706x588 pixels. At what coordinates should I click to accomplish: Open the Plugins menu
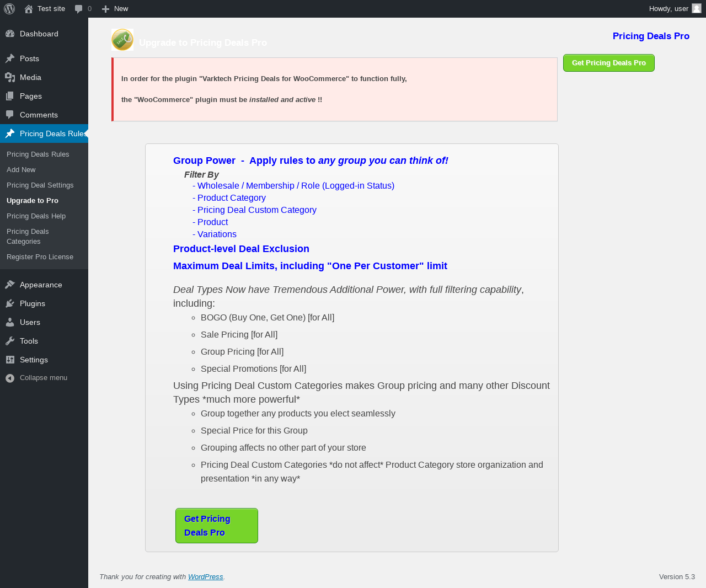pyautogui.click(x=44, y=303)
